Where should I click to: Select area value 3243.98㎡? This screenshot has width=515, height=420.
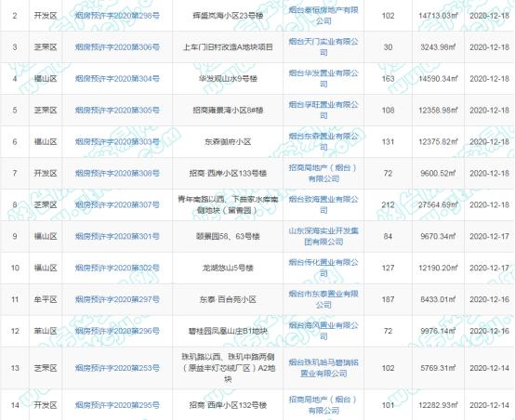[x=438, y=47]
